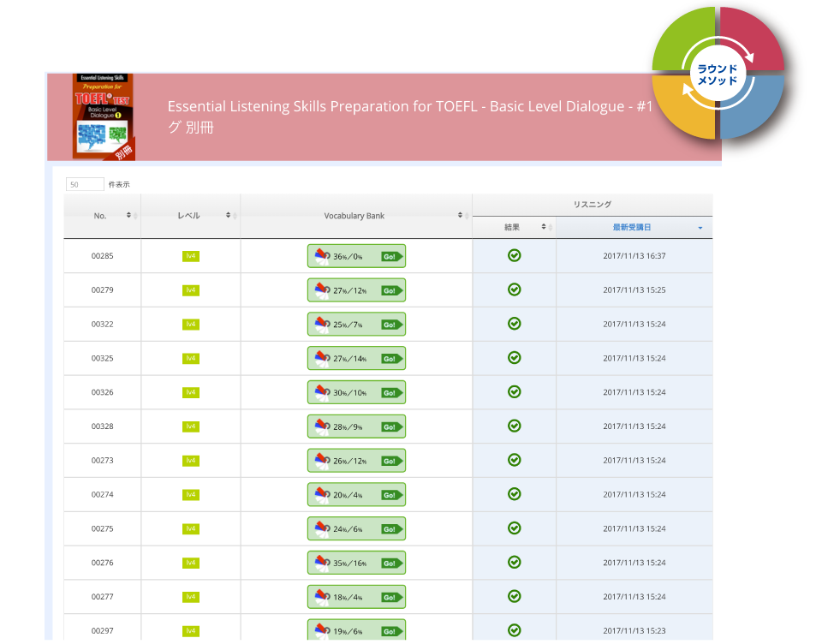
Task: Click listening result checkmark for 00322
Action: coord(515,324)
